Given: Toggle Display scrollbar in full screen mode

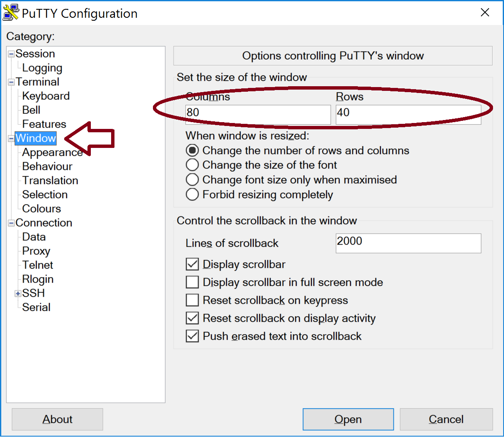Looking at the screenshot, I should pos(192,282).
